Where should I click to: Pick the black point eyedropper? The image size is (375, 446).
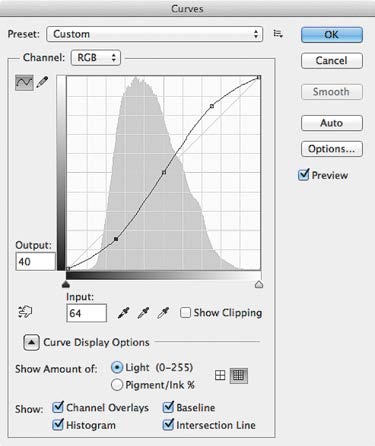123,313
